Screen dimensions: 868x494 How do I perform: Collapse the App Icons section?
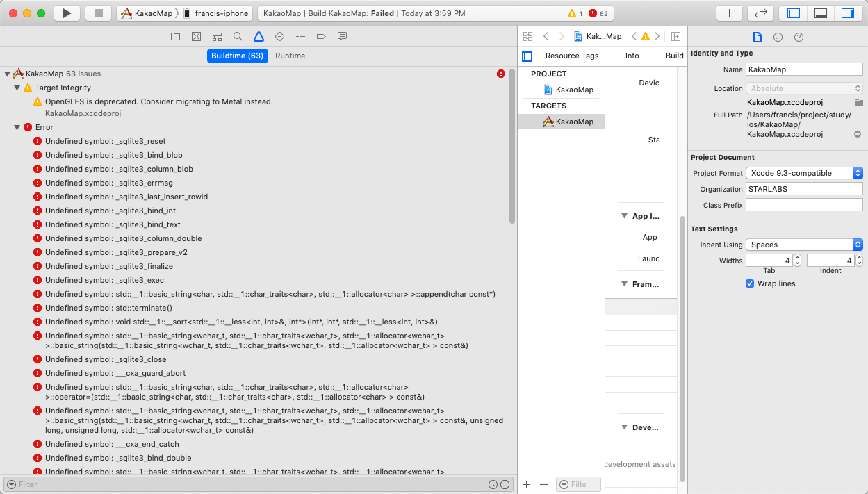point(624,216)
